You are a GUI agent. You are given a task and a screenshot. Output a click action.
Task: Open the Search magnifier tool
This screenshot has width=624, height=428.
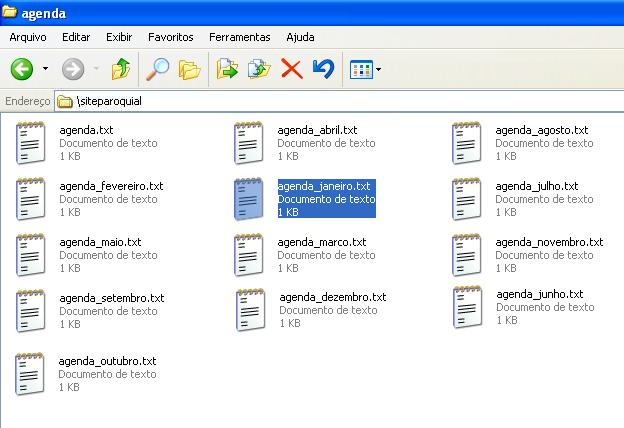pyautogui.click(x=157, y=69)
